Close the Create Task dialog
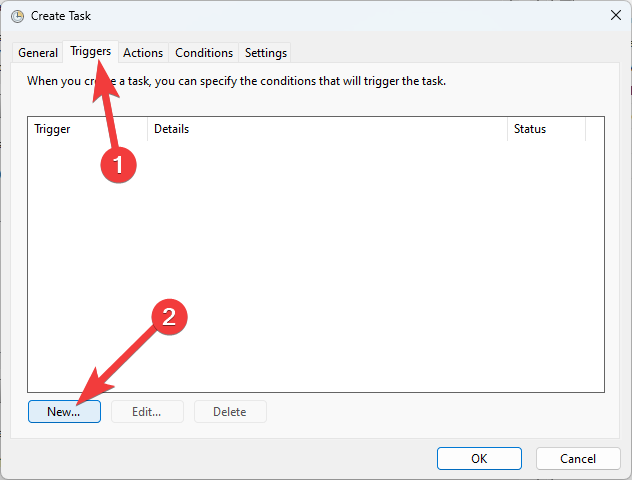This screenshot has height=480, width=632. (612, 17)
